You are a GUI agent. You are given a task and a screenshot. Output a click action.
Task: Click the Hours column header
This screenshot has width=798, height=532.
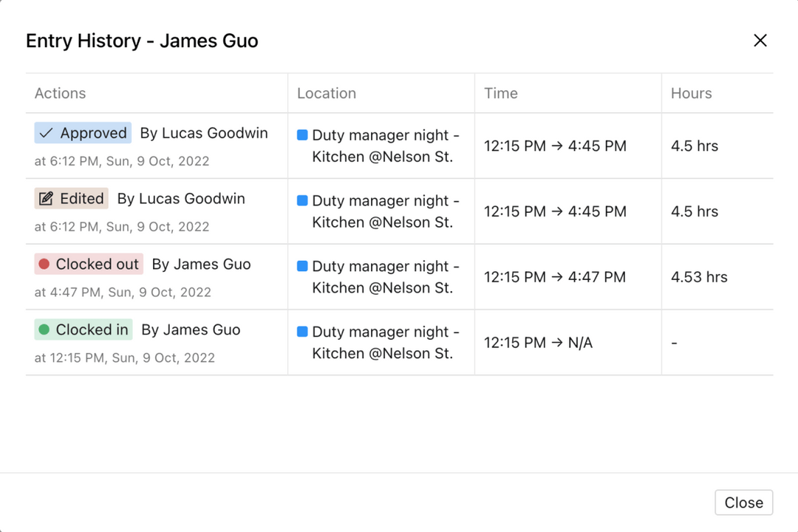tap(691, 93)
